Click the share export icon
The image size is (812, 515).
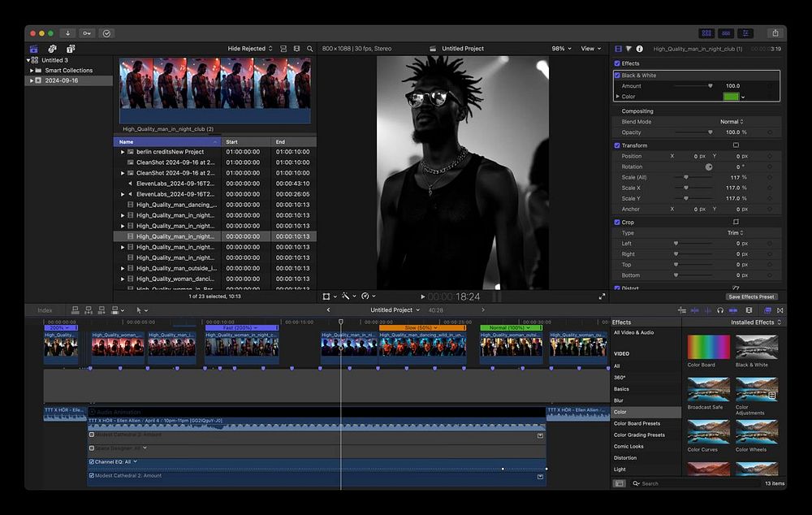tap(775, 33)
